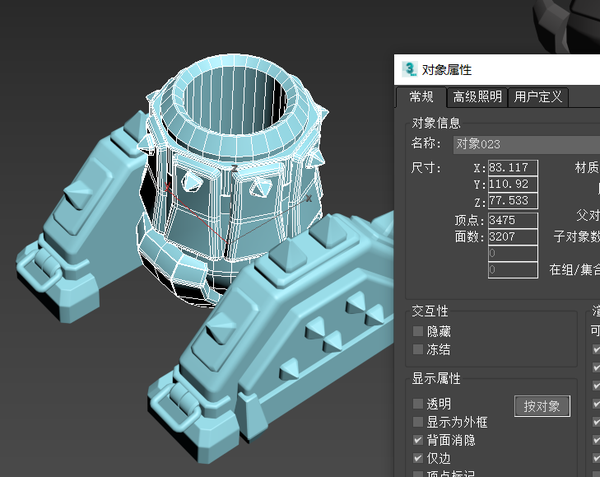The height and width of the screenshot is (477, 600).
Task: Switch to the 高级照明 tab
Action: (x=477, y=97)
